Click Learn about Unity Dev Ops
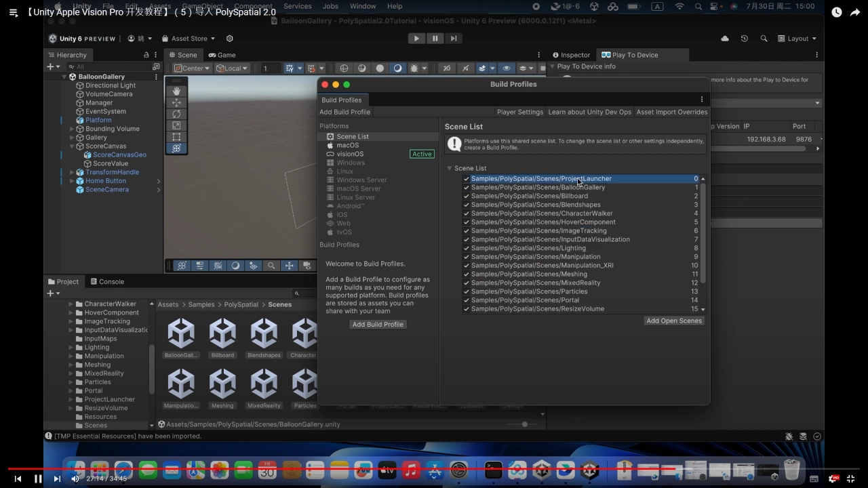This screenshot has height=488, width=868. pyautogui.click(x=589, y=112)
